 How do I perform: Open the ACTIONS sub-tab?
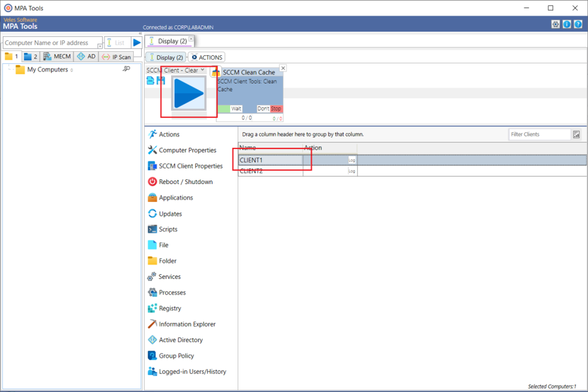click(x=207, y=57)
